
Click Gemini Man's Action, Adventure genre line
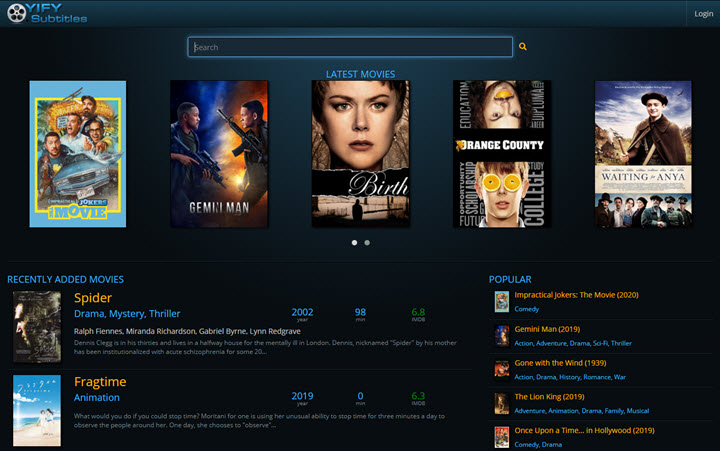pos(573,343)
